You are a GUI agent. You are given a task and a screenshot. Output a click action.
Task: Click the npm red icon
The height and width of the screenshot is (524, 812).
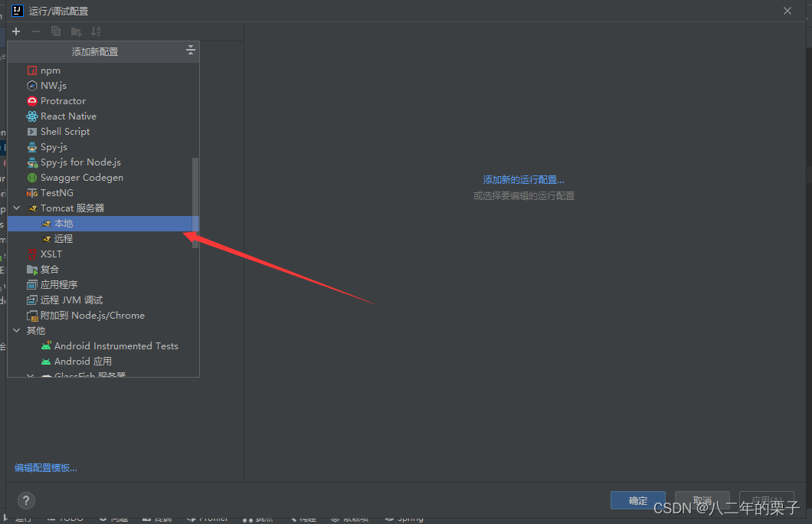[32, 70]
